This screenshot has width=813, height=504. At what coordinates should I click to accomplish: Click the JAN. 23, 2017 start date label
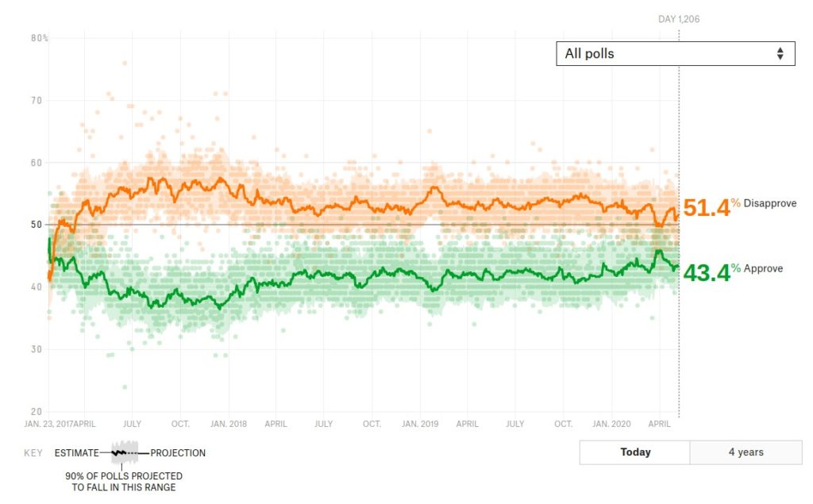(51, 424)
